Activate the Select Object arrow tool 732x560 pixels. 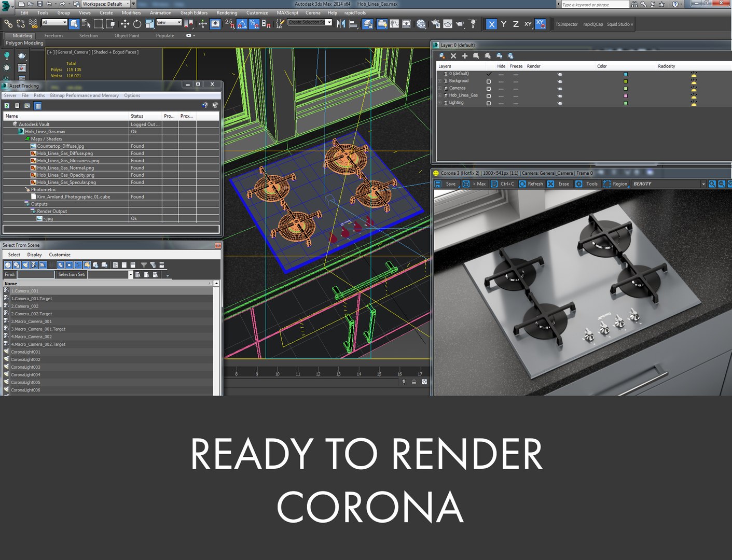coord(74,23)
